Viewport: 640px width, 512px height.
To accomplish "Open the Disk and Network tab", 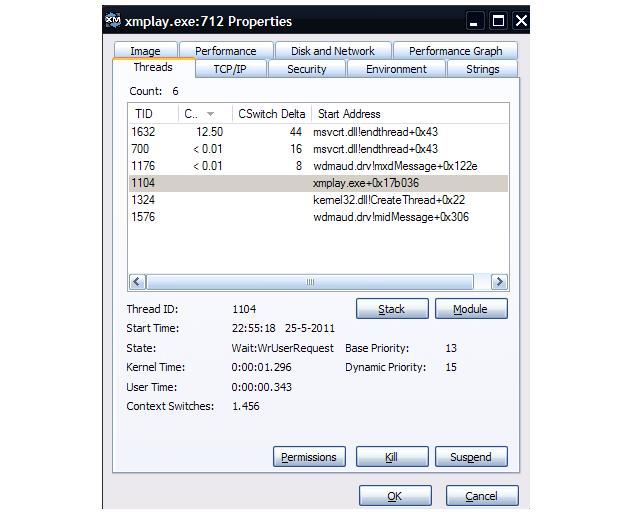I will [332, 51].
